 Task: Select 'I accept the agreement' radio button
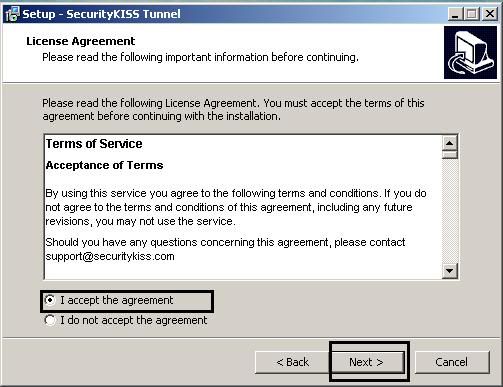pyautogui.click(x=50, y=300)
